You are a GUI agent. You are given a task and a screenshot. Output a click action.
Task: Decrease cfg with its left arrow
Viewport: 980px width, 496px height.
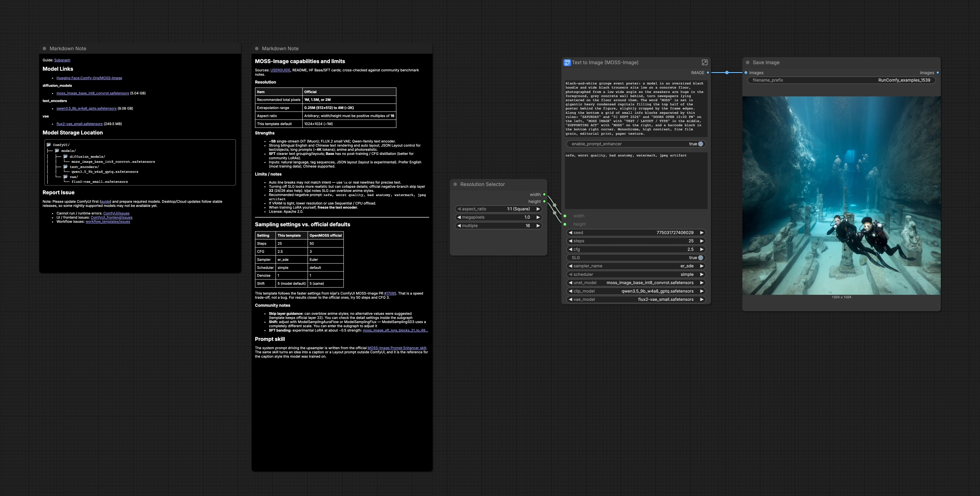pyautogui.click(x=570, y=249)
